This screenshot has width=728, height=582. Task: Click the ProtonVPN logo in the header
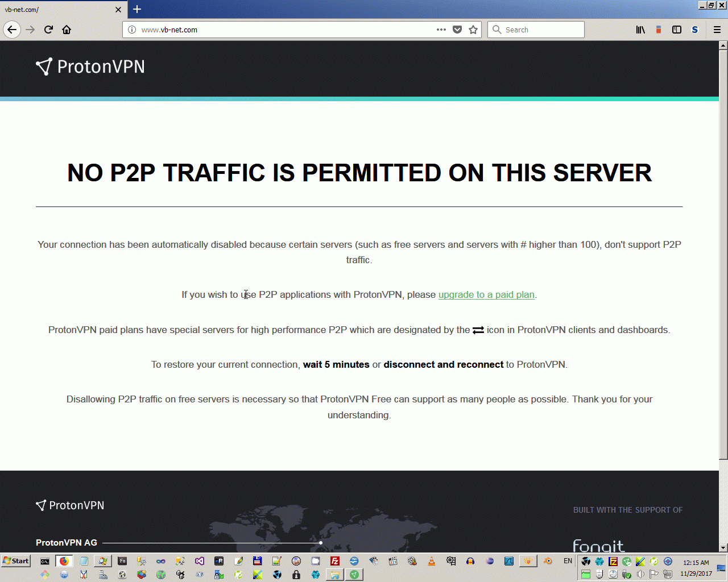[x=90, y=66]
